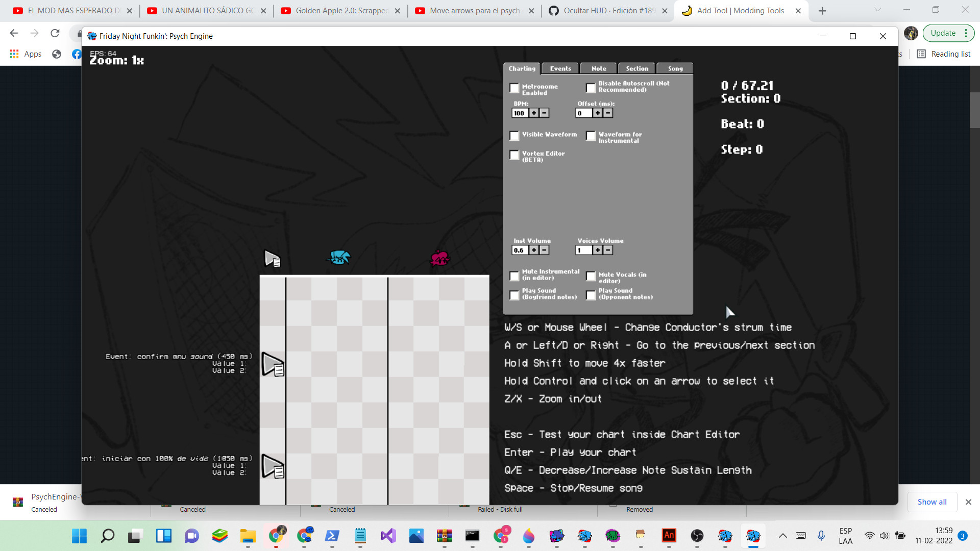Open Windows Start menu
This screenshot has height=551, width=980.
point(79,536)
